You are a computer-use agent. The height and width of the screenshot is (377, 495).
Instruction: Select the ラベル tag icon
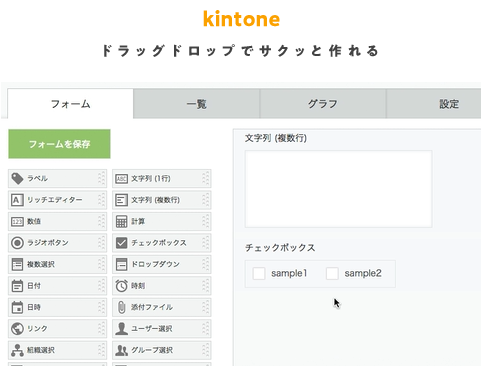17,178
